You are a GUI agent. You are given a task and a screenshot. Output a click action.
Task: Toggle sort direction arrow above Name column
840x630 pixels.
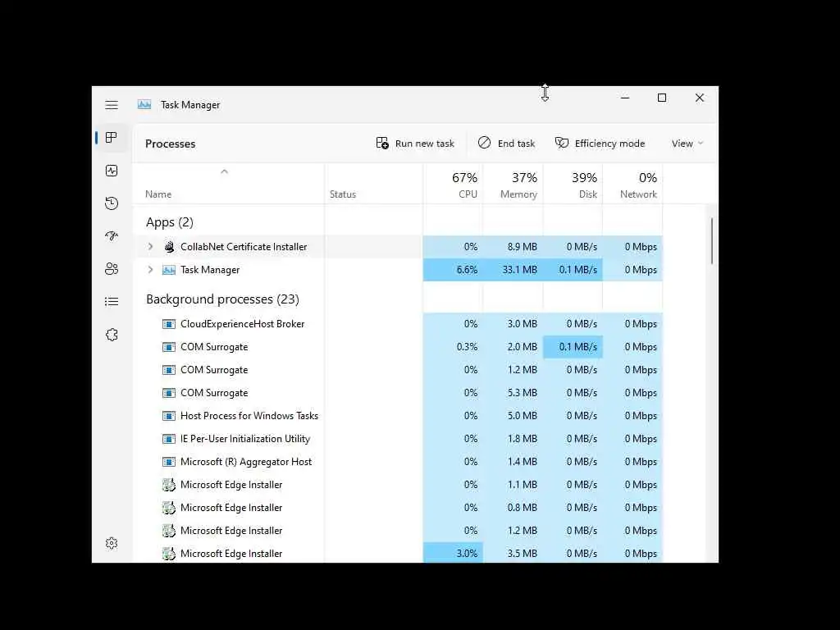point(225,172)
